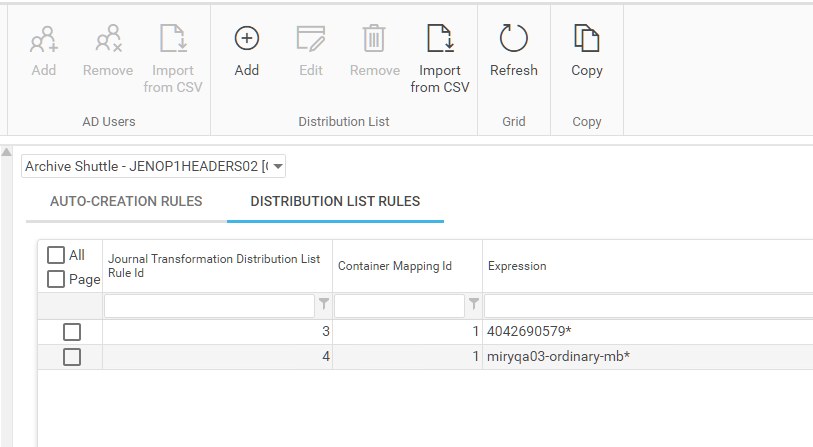Click Import from CSV in AD Users group
Viewport: 813px width, 447px height.
click(x=173, y=40)
